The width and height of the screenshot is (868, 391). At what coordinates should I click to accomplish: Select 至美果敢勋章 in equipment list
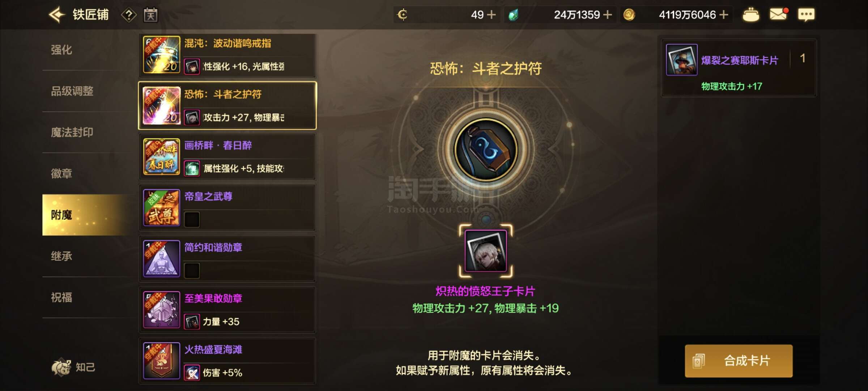pyautogui.click(x=227, y=310)
